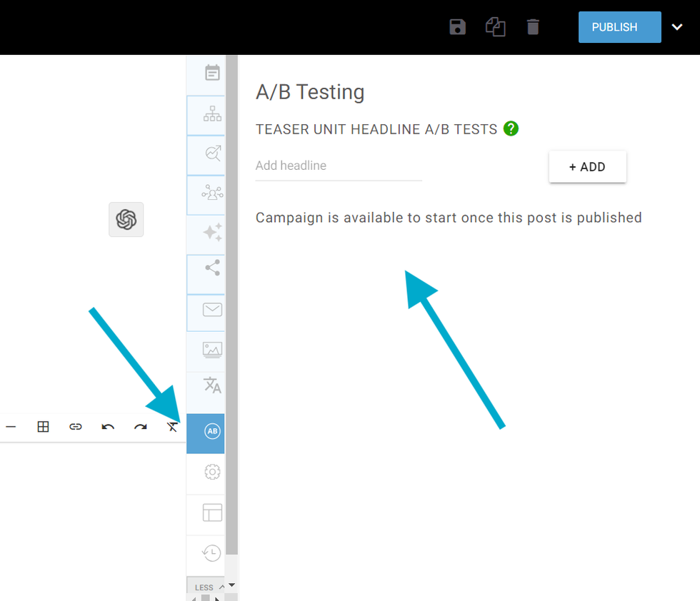
Task: Delete post using the trash icon
Action: (533, 27)
